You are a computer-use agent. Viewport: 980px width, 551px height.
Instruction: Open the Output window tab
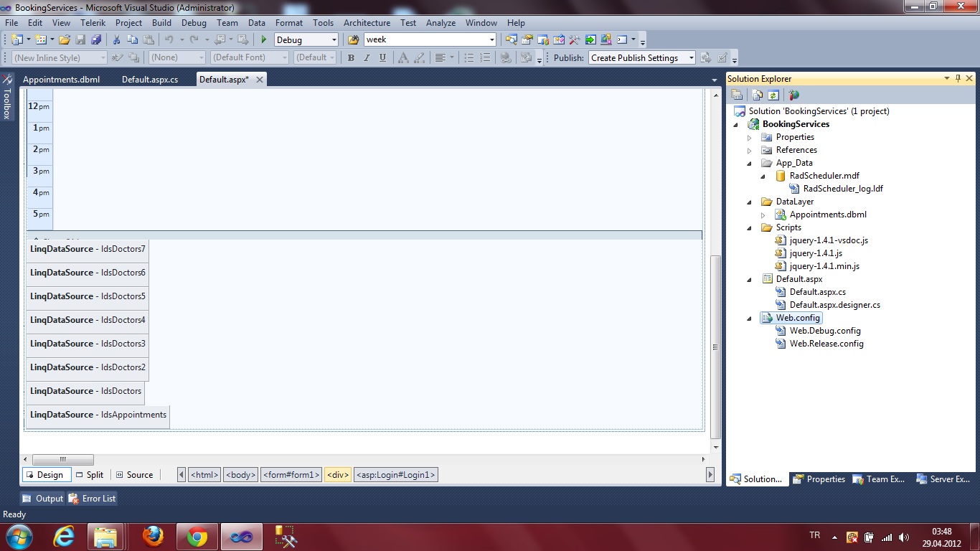pyautogui.click(x=43, y=499)
